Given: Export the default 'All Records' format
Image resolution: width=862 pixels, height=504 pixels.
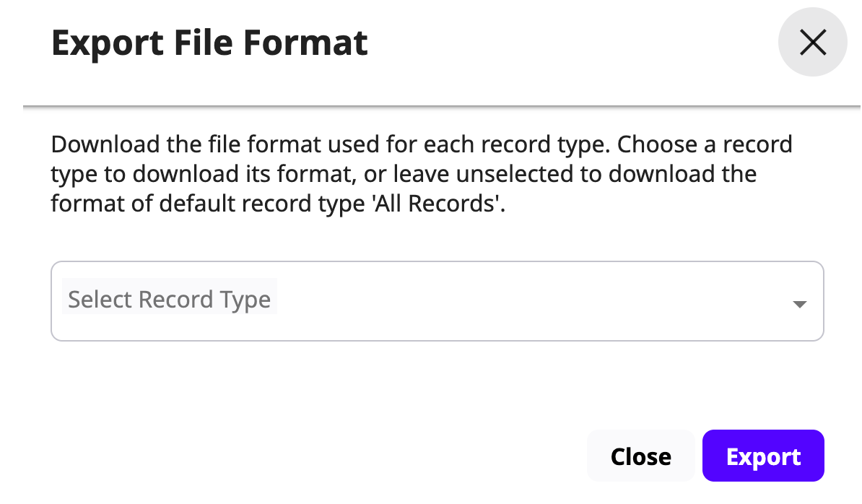Looking at the screenshot, I should pyautogui.click(x=763, y=456).
